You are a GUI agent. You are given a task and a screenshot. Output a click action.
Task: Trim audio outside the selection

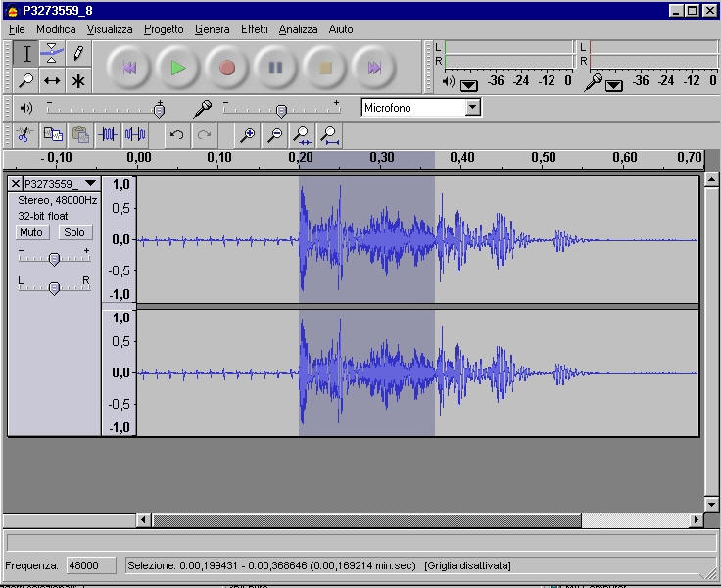pos(108,135)
